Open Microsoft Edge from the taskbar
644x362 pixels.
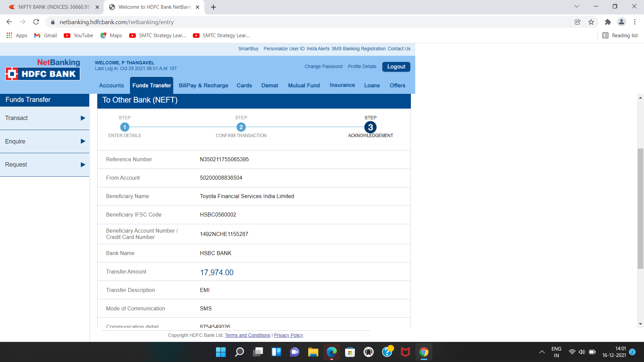coord(331,352)
